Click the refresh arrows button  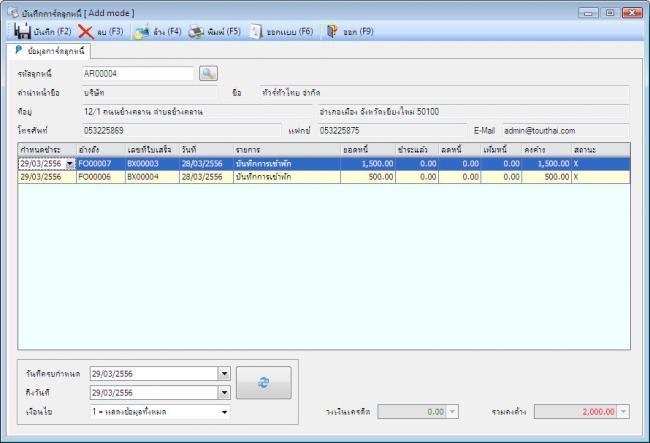point(264,382)
